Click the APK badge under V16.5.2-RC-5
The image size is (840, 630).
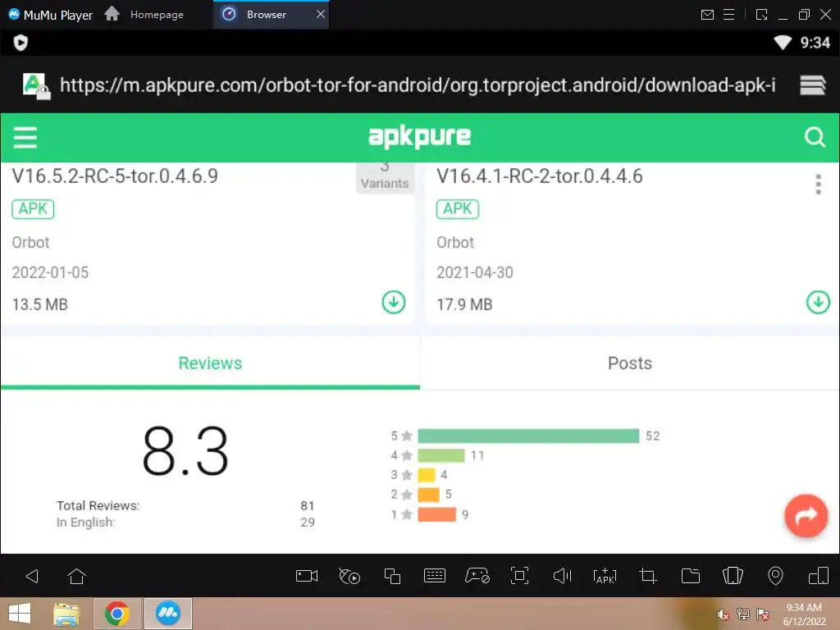pos(33,209)
